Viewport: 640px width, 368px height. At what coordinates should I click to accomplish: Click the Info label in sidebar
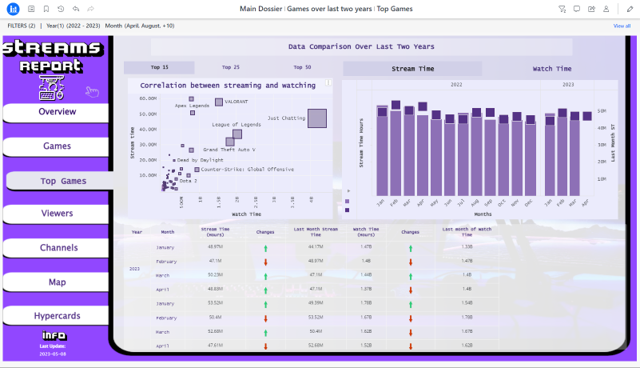(54, 335)
